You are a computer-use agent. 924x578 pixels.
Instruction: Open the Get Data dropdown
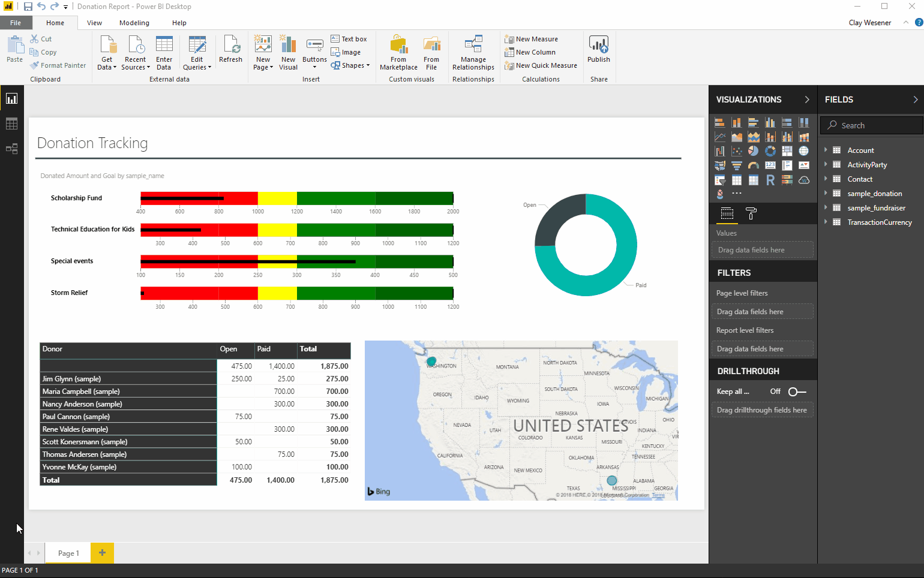click(107, 63)
